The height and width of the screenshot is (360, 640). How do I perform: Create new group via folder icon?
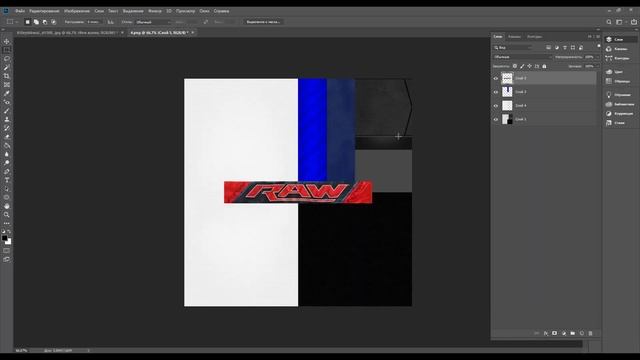point(573,333)
